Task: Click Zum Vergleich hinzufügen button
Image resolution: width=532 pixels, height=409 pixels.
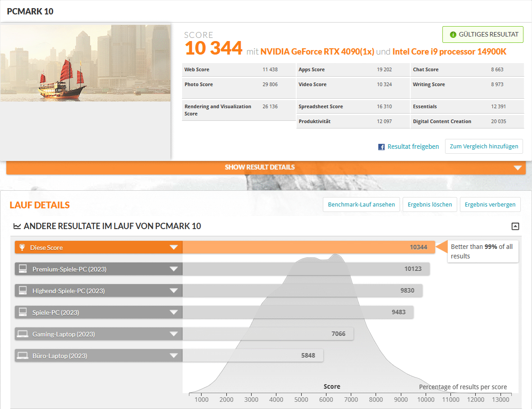Action: (x=484, y=147)
